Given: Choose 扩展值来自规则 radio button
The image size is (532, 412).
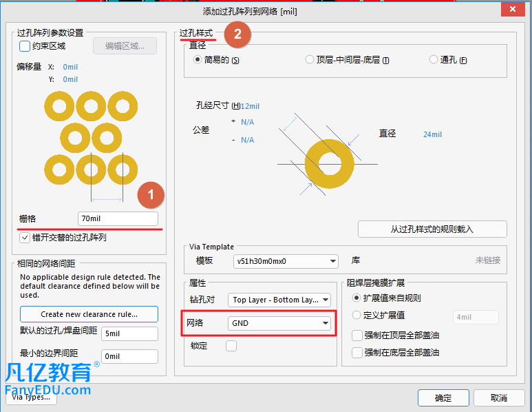Looking at the screenshot, I should point(357,298).
